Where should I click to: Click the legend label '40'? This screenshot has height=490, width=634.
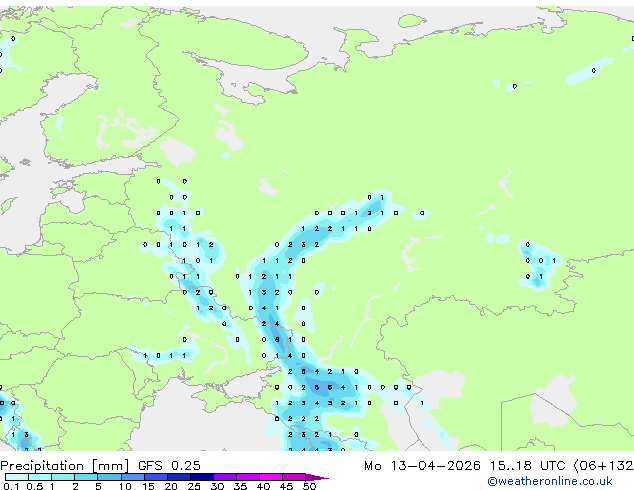pos(263,486)
